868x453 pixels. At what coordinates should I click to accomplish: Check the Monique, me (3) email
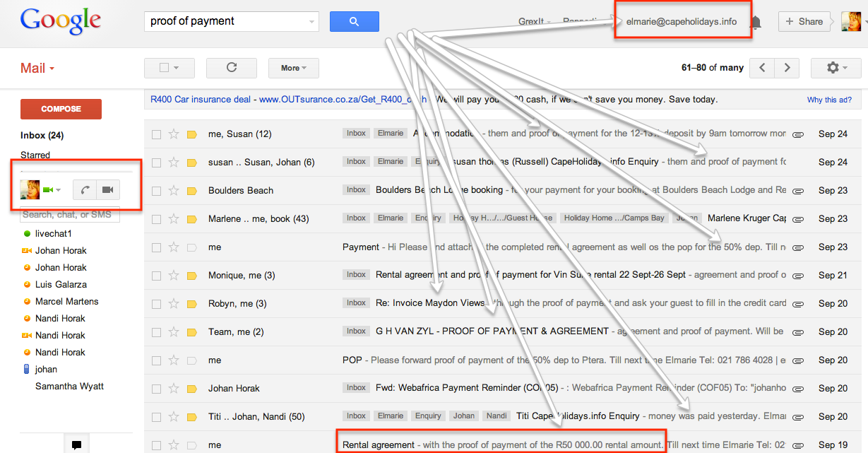point(156,275)
